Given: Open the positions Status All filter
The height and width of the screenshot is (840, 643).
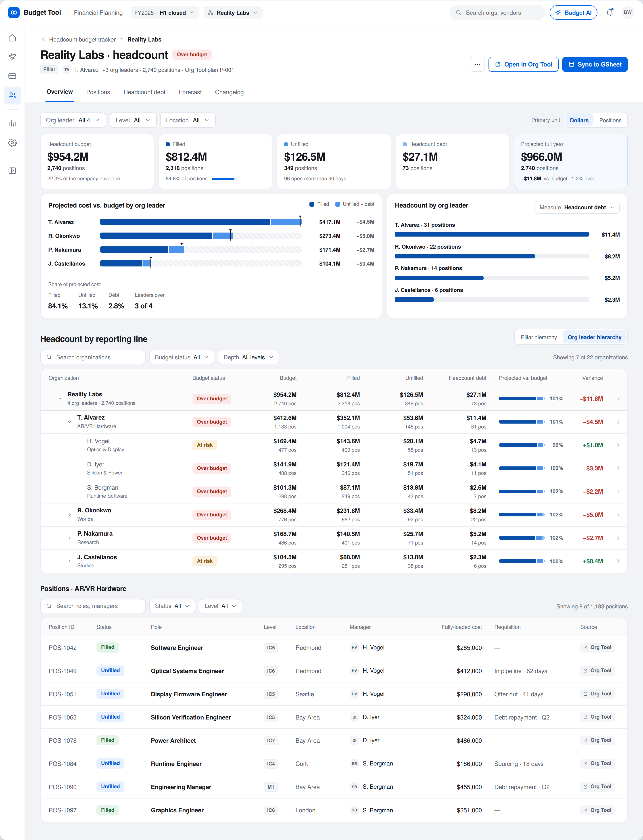Looking at the screenshot, I should [172, 606].
